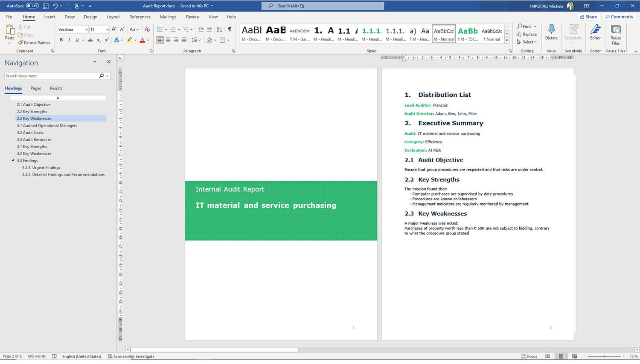Image resolution: width=640 pixels, height=364 pixels.
Task: Clear all formatting icon
Action: coord(147,29)
